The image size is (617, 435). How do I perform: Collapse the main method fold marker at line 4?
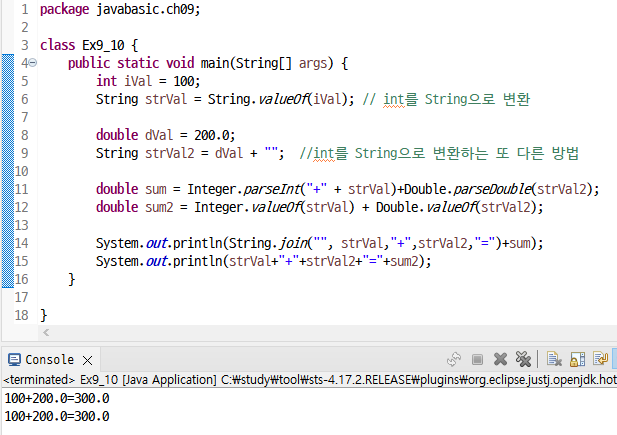pyautogui.click(x=33, y=63)
